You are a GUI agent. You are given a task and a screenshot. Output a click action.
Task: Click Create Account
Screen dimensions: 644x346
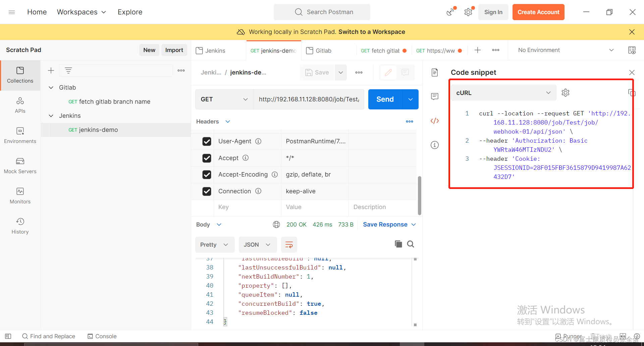coord(538,12)
